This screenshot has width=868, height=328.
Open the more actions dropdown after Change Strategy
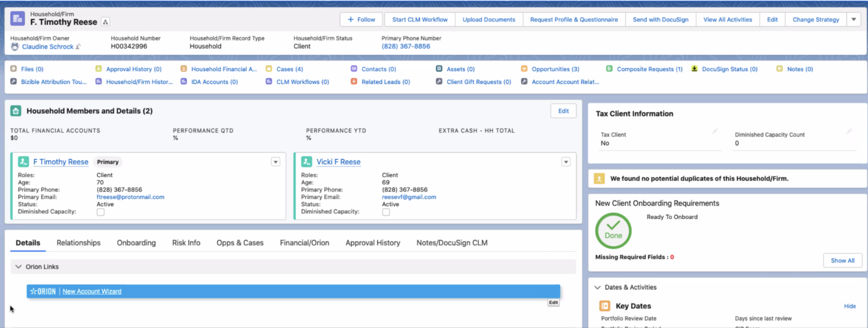pyautogui.click(x=854, y=20)
